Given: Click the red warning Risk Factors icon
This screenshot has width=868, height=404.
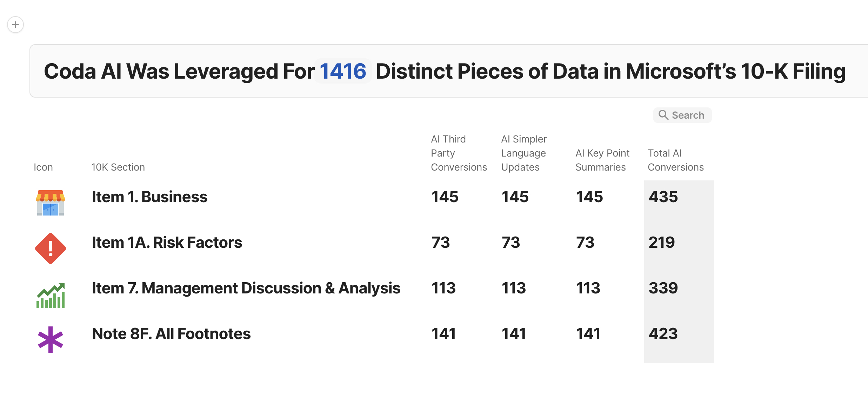Looking at the screenshot, I should coord(51,249).
